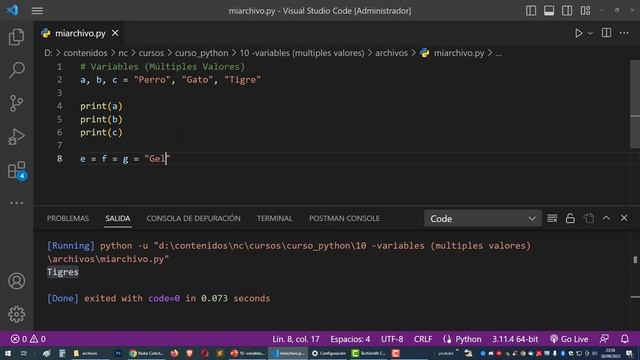Click the curso_python breadcrumb

click(x=202, y=53)
